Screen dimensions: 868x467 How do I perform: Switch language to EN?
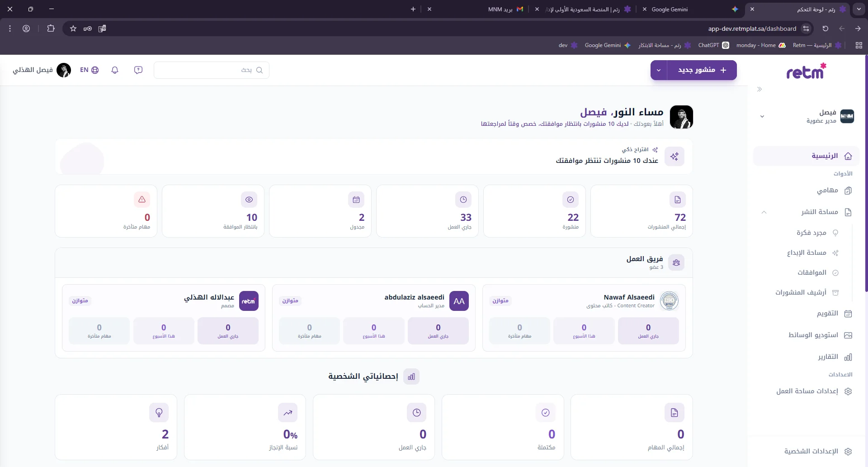(x=89, y=70)
